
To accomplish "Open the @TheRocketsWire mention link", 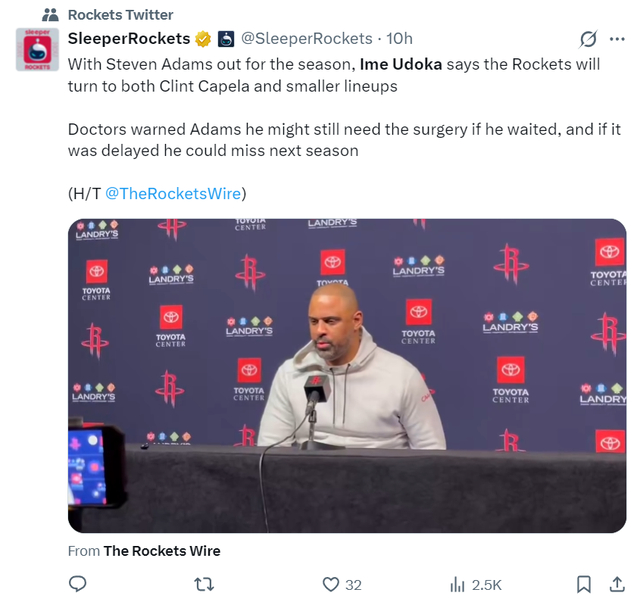I will pyautogui.click(x=173, y=193).
